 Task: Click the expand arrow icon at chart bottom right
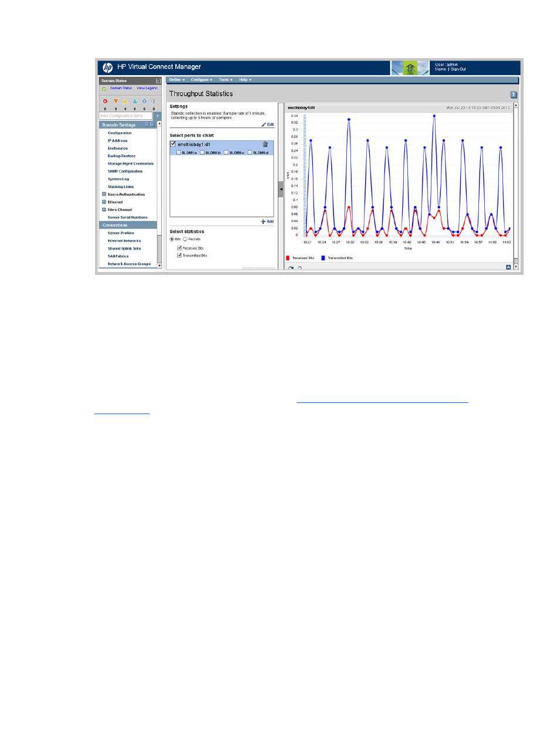click(x=508, y=267)
